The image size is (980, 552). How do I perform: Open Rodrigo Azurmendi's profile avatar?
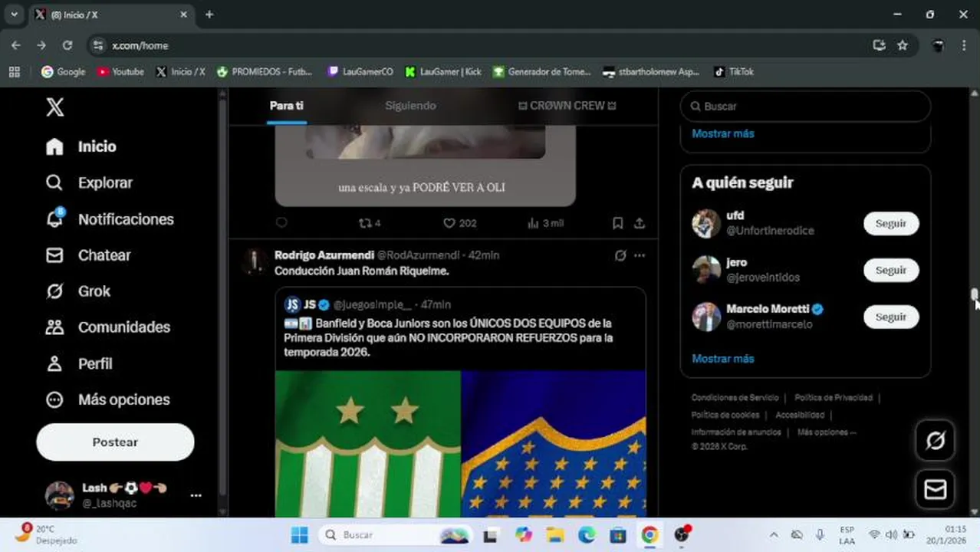click(253, 261)
